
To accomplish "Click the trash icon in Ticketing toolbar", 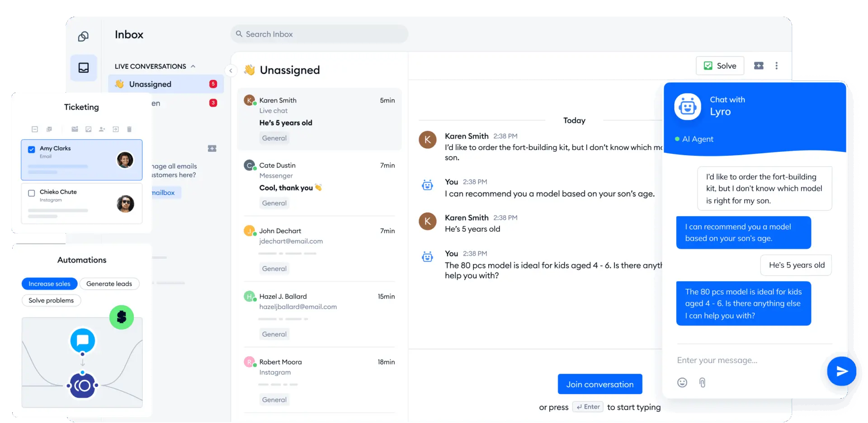I will point(129,129).
